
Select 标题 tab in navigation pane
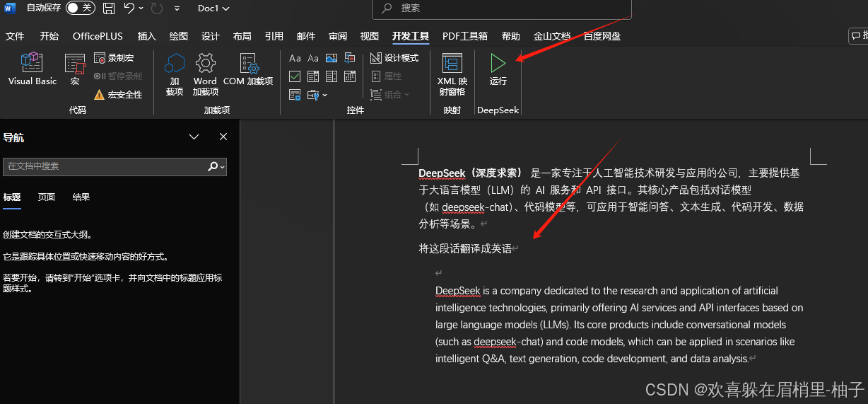click(x=12, y=197)
